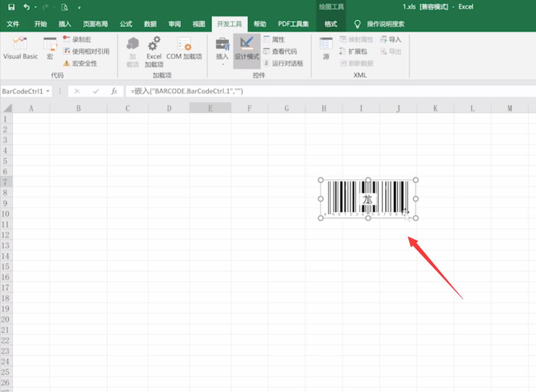Select row 15 header

tap(6, 266)
